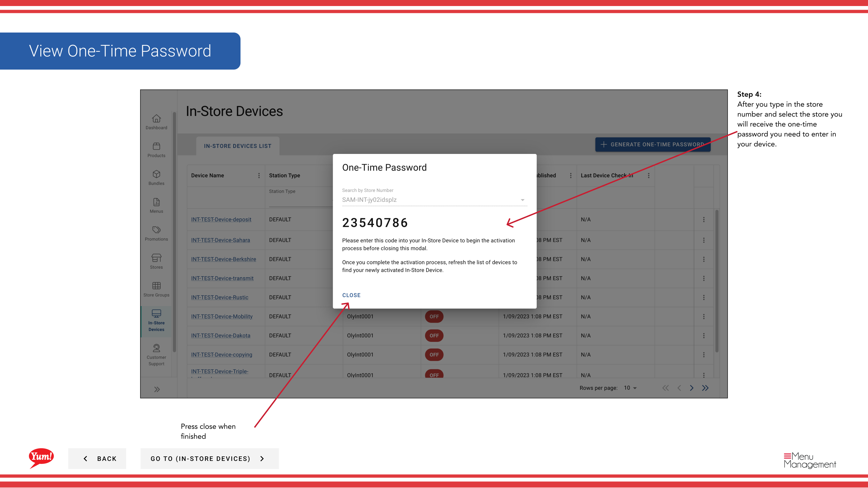Viewport: 868px width, 488px height.
Task: Close the One-Time Password modal
Action: point(351,295)
